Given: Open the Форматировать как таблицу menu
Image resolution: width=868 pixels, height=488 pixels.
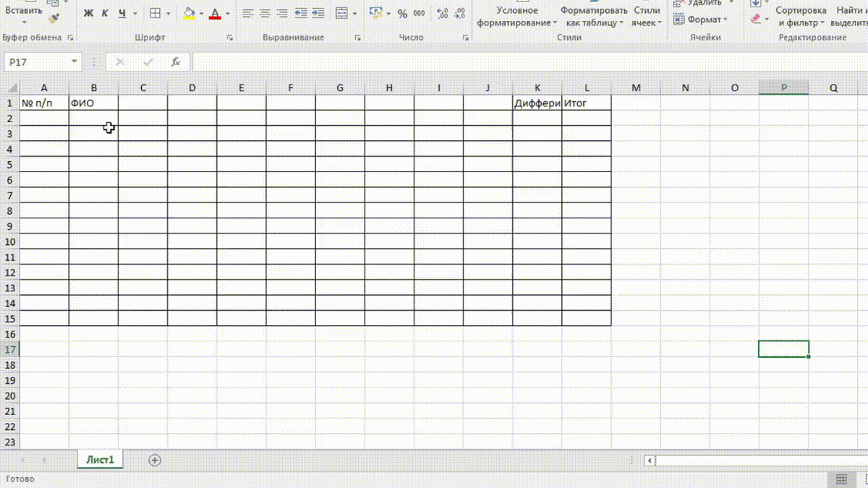Looking at the screenshot, I should click(x=593, y=17).
